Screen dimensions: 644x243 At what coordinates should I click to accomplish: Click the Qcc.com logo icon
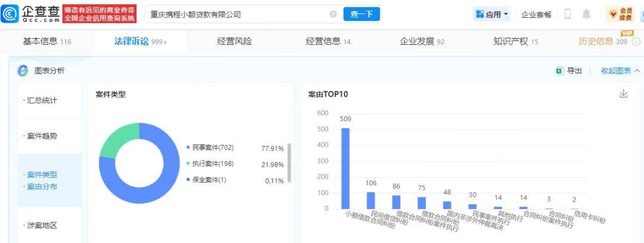(x=10, y=14)
